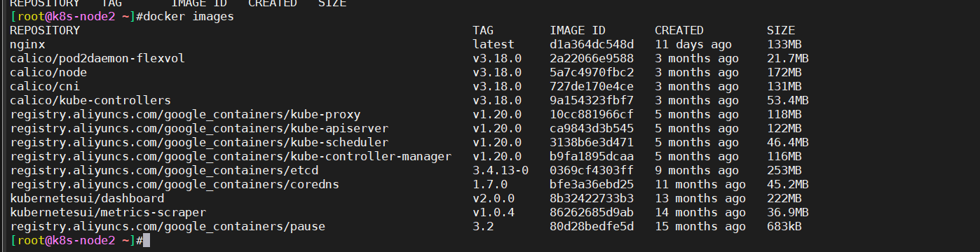
Task: Click the kube-controller-manager image repository line
Action: (x=231, y=157)
